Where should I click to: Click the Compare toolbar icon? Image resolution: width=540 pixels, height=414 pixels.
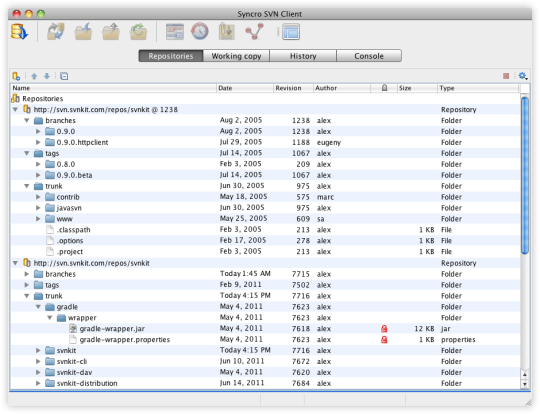point(175,32)
